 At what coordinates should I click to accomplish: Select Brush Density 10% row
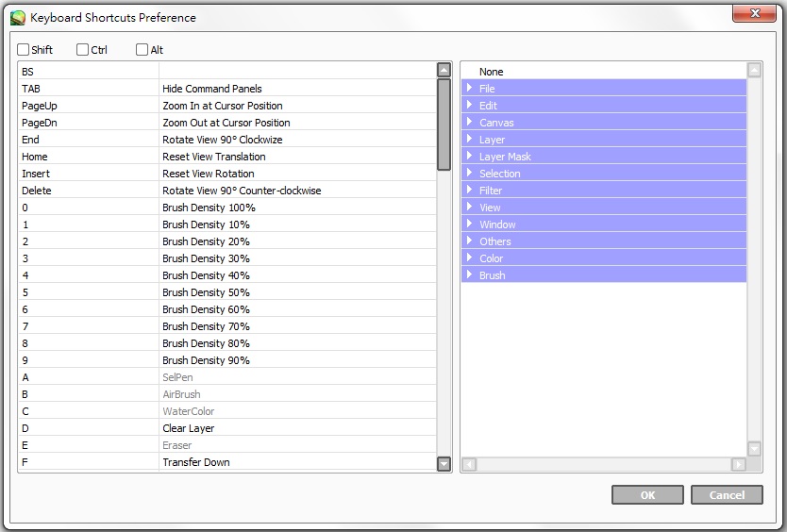coord(227,224)
